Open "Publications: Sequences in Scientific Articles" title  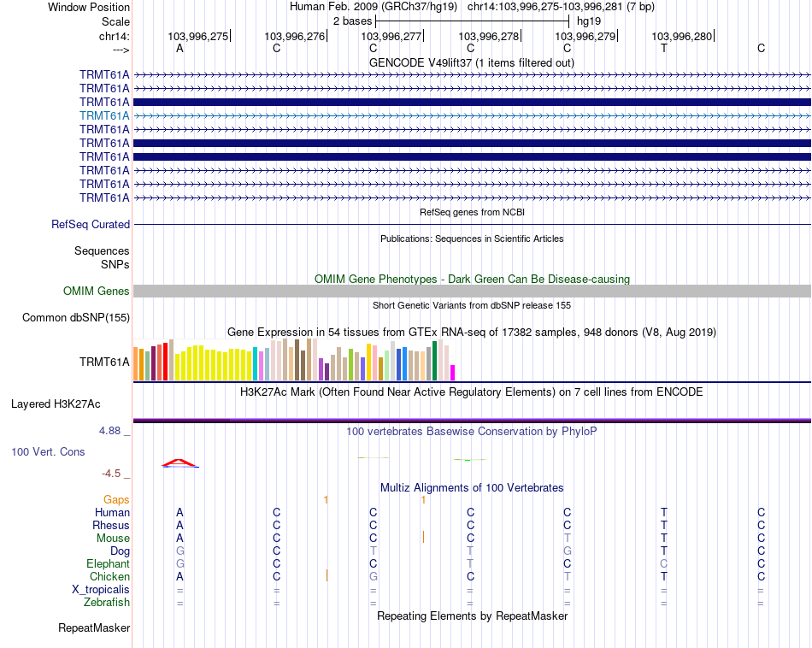472,239
